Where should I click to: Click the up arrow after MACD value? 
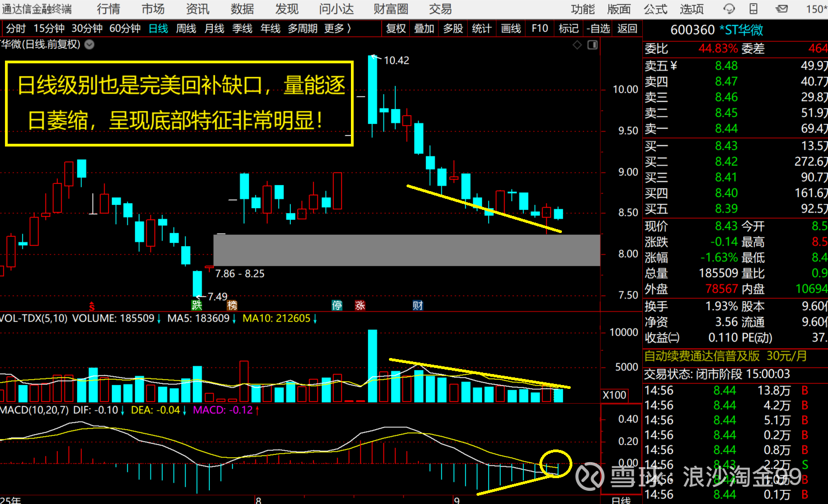coord(257,410)
